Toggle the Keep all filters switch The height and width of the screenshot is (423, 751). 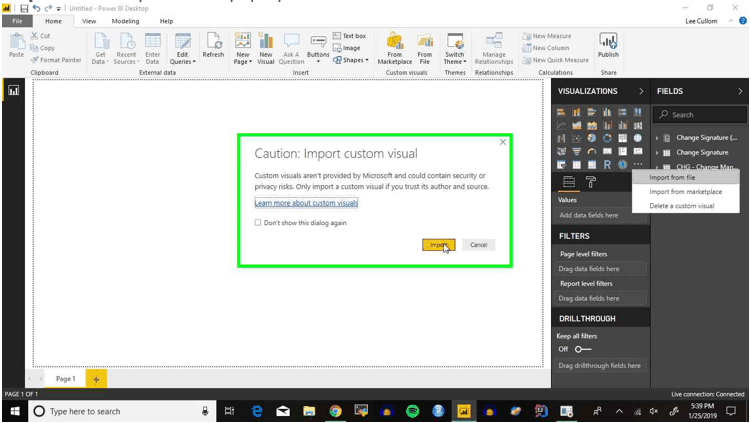click(x=583, y=349)
